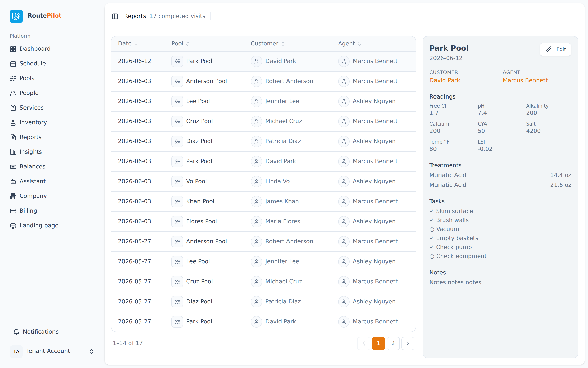This screenshot has width=588, height=368.
Task: Click the Check equipment unchecked task
Action: [x=458, y=256]
